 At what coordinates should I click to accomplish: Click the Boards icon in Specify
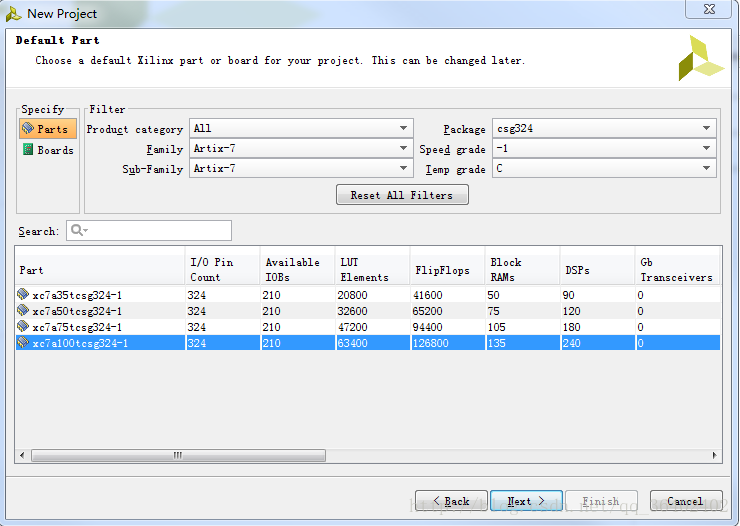click(28, 150)
